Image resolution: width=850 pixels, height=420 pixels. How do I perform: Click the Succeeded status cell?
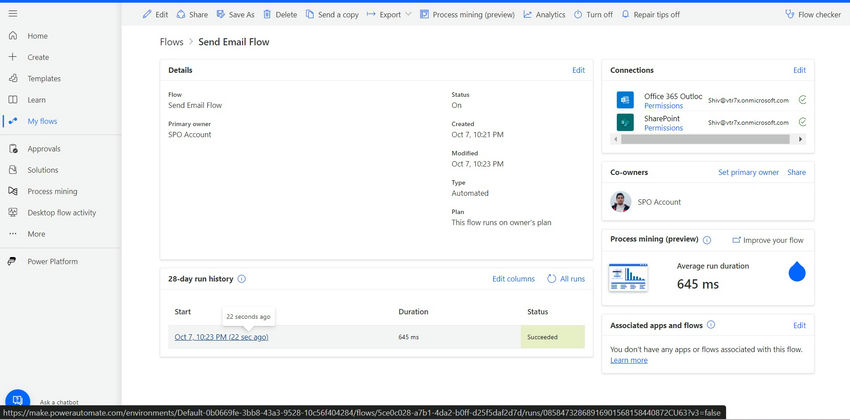click(x=553, y=337)
